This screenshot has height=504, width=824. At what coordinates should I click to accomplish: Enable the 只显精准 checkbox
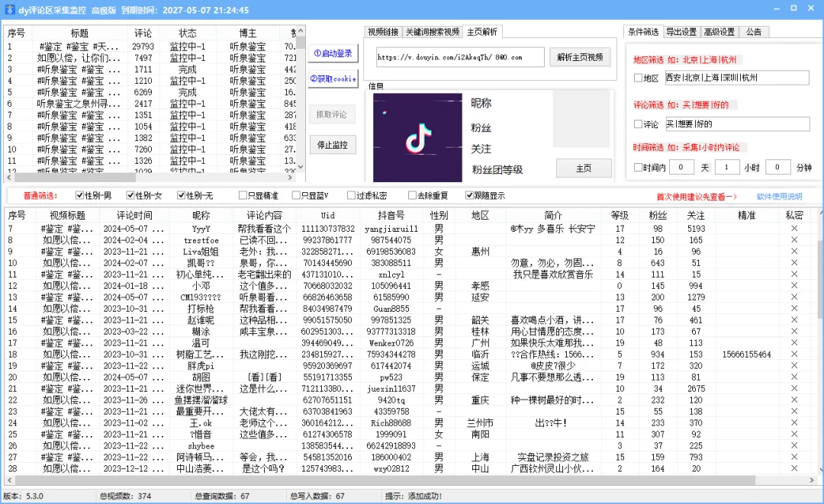(243, 195)
